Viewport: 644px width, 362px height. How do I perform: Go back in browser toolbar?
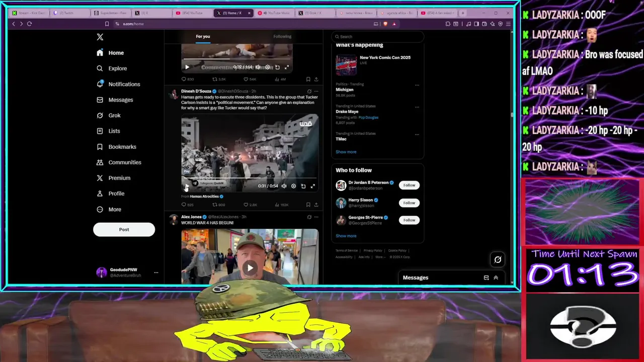coord(14,24)
